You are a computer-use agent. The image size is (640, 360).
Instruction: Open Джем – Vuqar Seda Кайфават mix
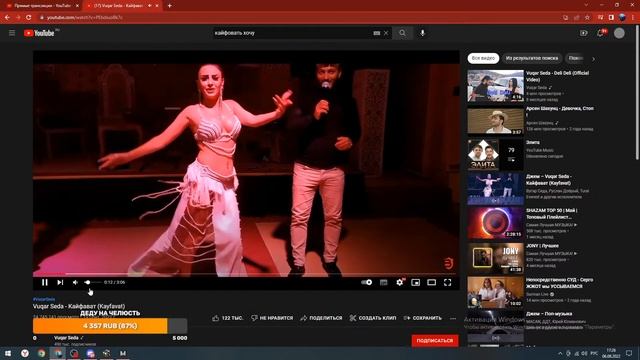tap(495, 189)
